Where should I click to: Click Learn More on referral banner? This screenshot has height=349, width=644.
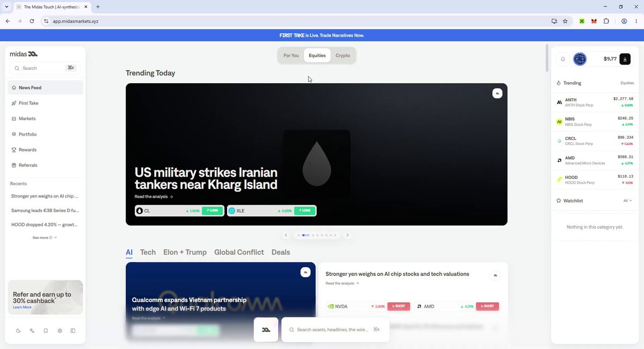click(22, 307)
